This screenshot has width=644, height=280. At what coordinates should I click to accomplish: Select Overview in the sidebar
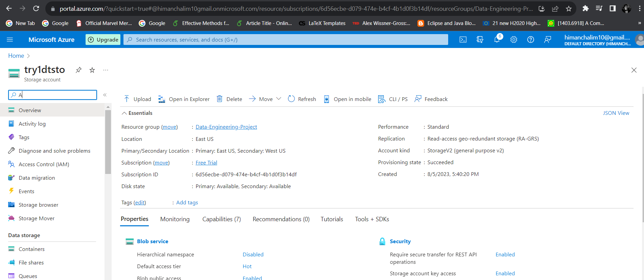(x=52, y=110)
